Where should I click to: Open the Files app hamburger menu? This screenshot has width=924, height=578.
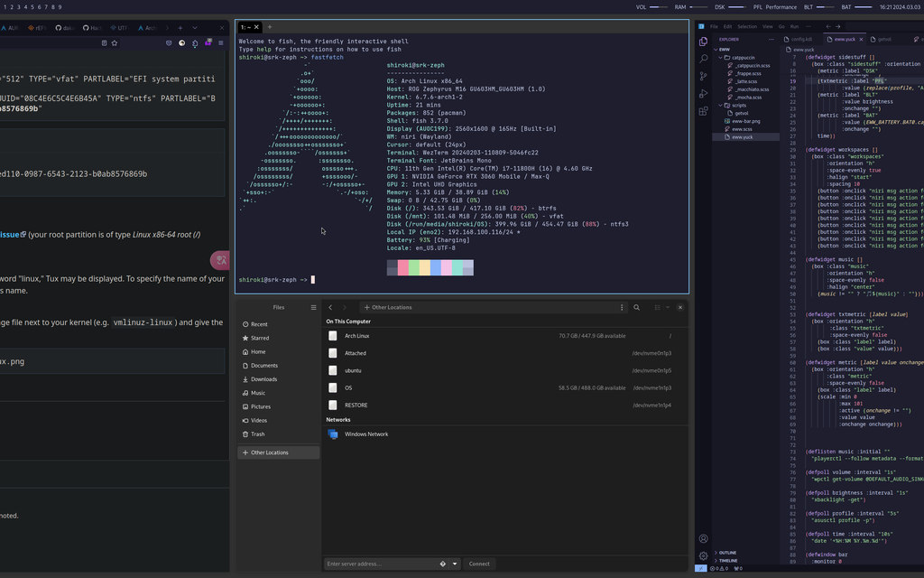coord(313,307)
